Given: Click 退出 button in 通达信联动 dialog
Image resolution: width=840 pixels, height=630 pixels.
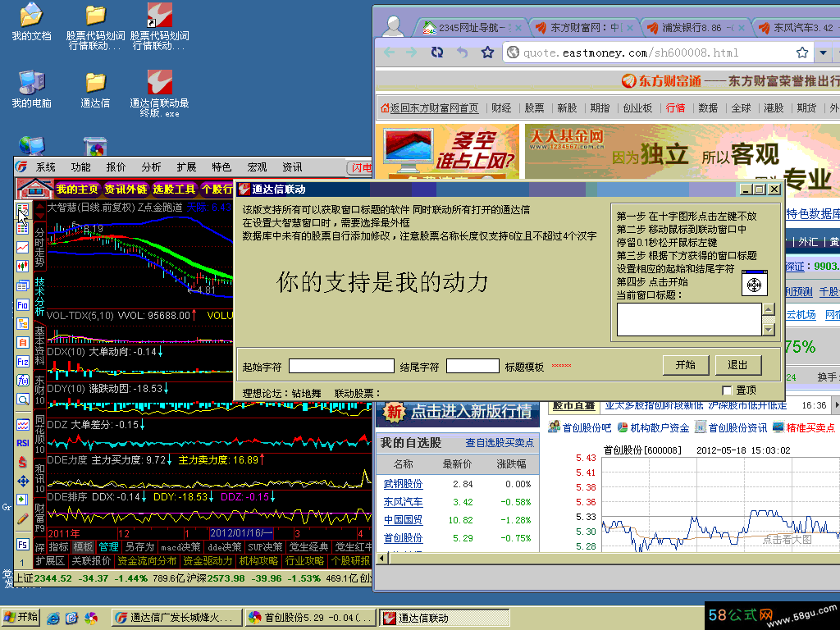Looking at the screenshot, I should 737,365.
